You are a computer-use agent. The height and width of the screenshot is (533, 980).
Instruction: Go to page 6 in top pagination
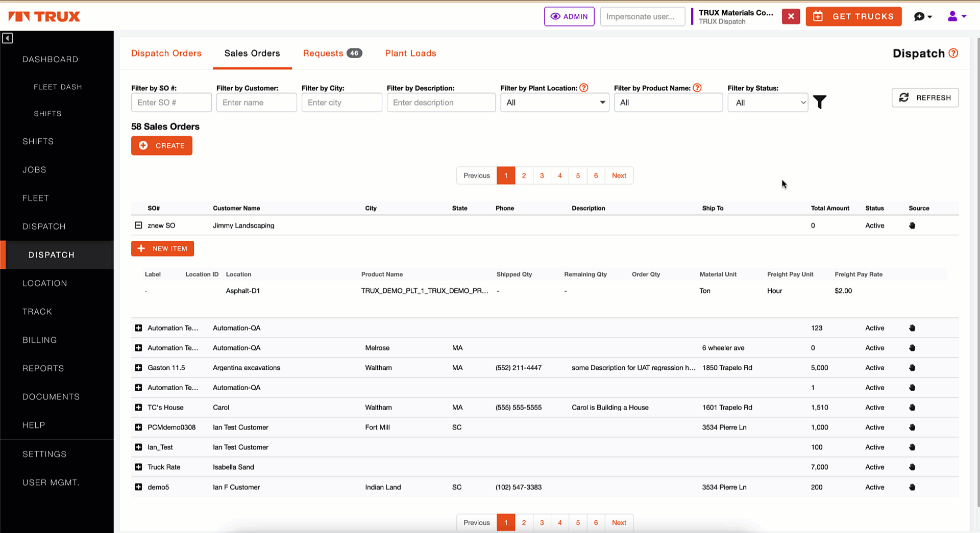point(596,175)
